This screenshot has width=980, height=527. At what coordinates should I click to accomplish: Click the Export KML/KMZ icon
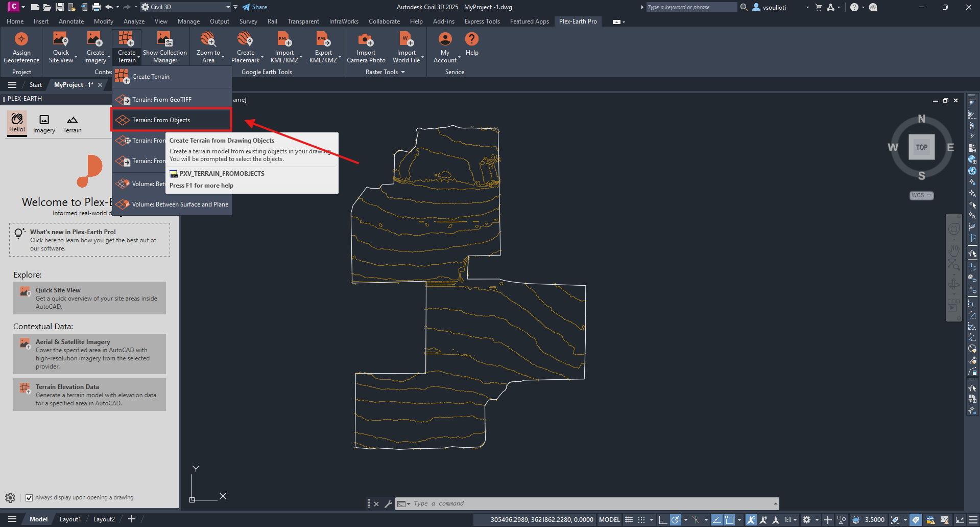point(323,39)
